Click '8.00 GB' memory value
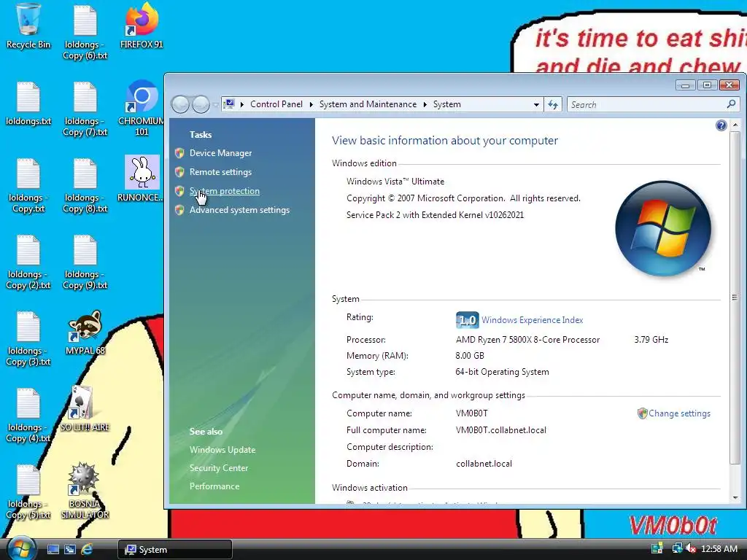 coord(470,356)
